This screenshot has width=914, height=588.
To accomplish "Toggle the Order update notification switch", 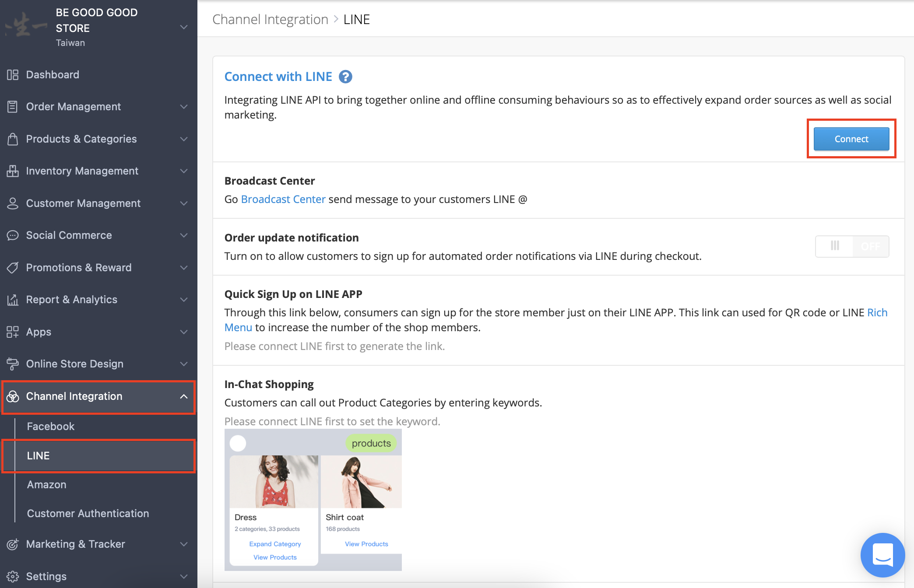I will click(852, 246).
